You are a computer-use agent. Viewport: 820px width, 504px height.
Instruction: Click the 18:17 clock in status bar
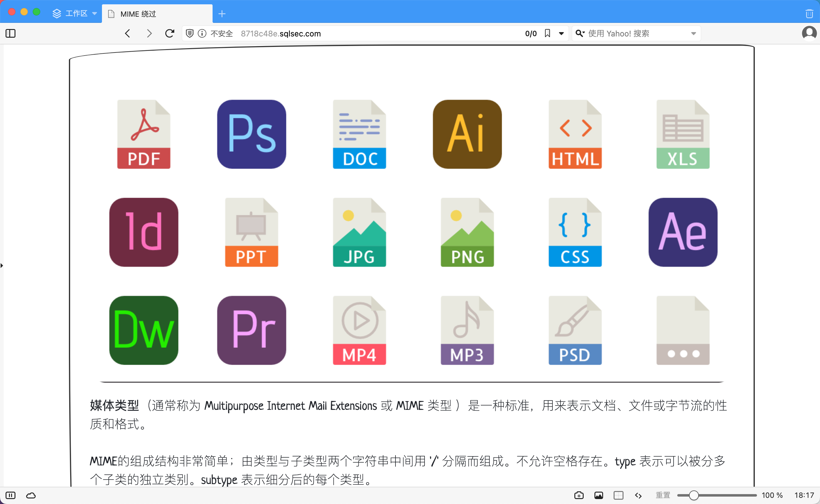tap(804, 495)
